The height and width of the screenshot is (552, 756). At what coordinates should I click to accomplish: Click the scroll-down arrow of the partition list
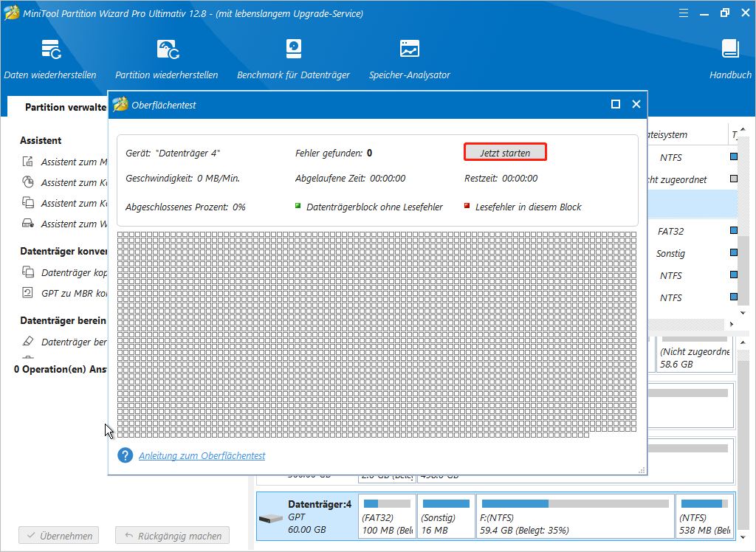[x=743, y=313]
